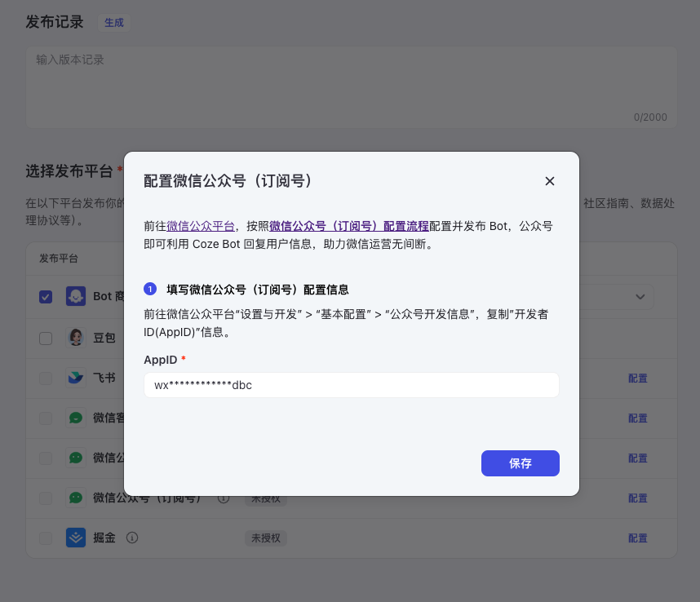Focus the 输入版本记录 text area

[352, 87]
